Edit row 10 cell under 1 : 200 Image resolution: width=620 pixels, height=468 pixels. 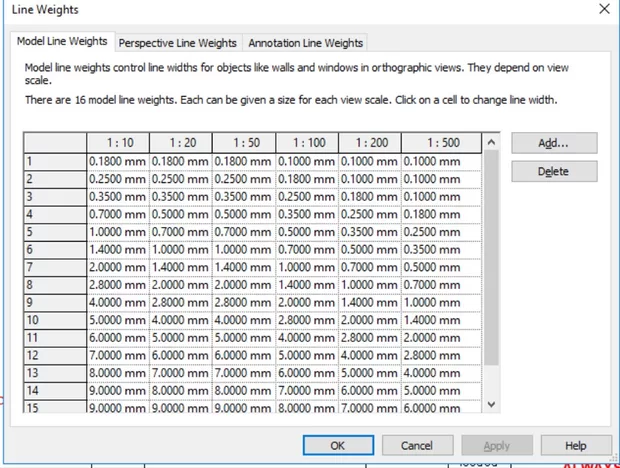(370, 320)
